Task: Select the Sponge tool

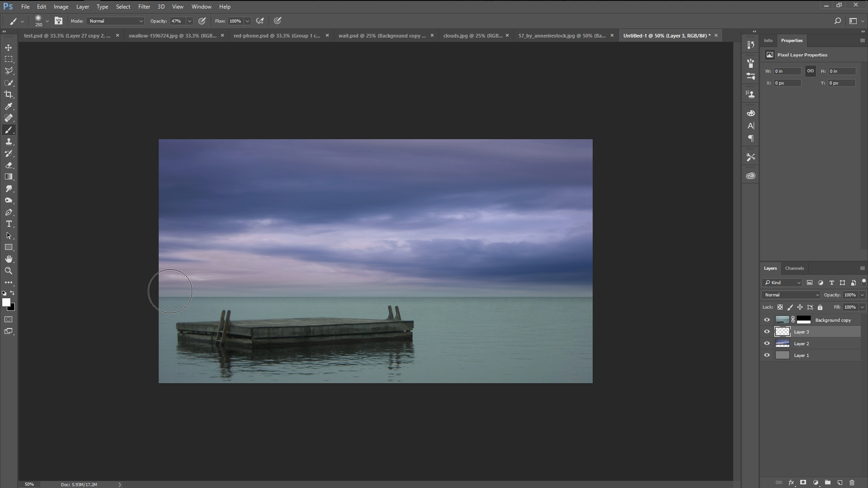Action: click(9, 201)
